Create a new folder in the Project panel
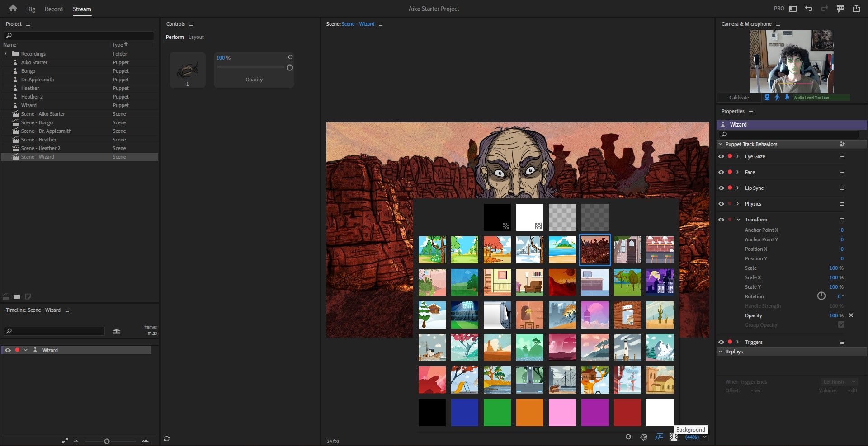This screenshot has height=446, width=868. point(17,296)
